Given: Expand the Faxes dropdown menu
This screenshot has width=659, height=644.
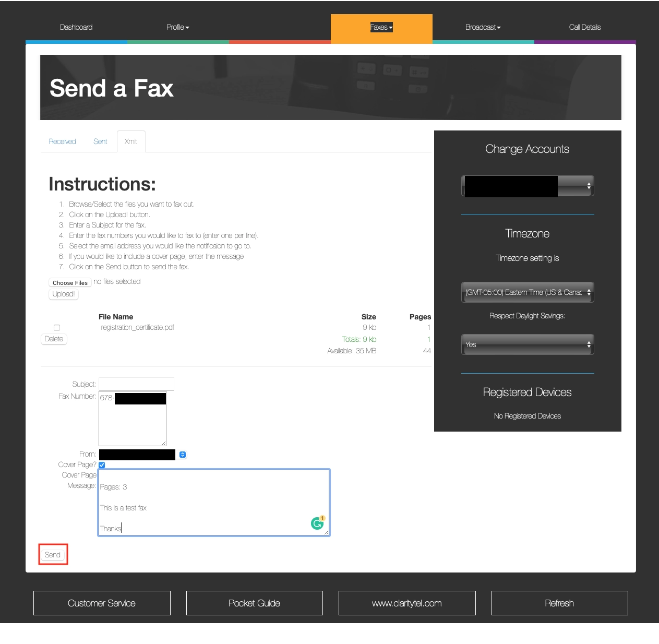Looking at the screenshot, I should (x=381, y=27).
